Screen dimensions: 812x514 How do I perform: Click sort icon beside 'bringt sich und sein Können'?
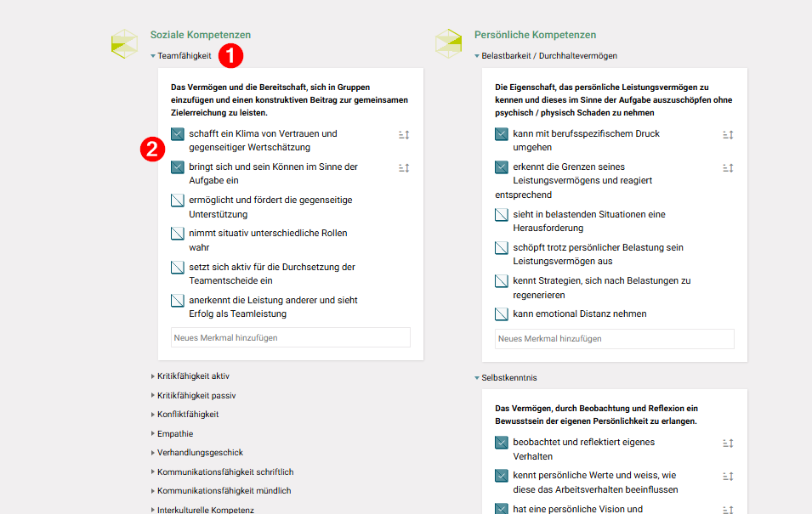[404, 167]
